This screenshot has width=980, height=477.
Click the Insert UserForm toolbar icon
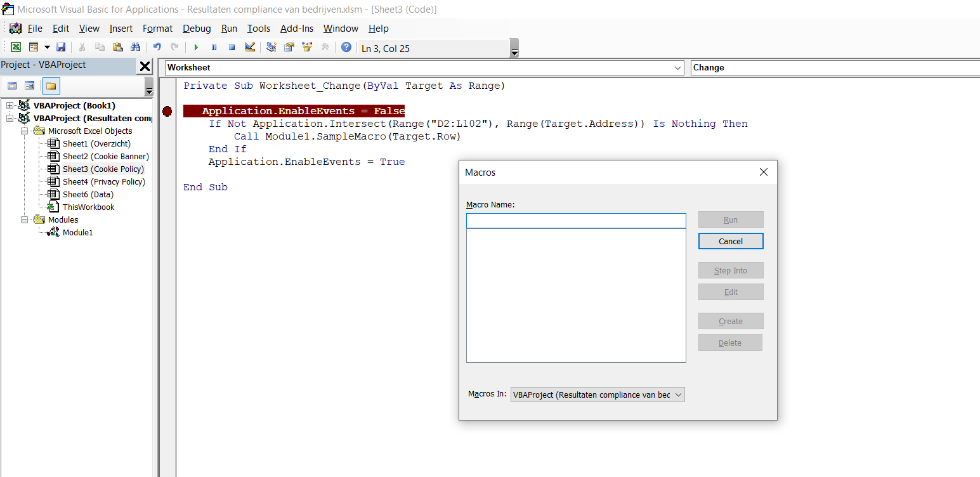[34, 48]
